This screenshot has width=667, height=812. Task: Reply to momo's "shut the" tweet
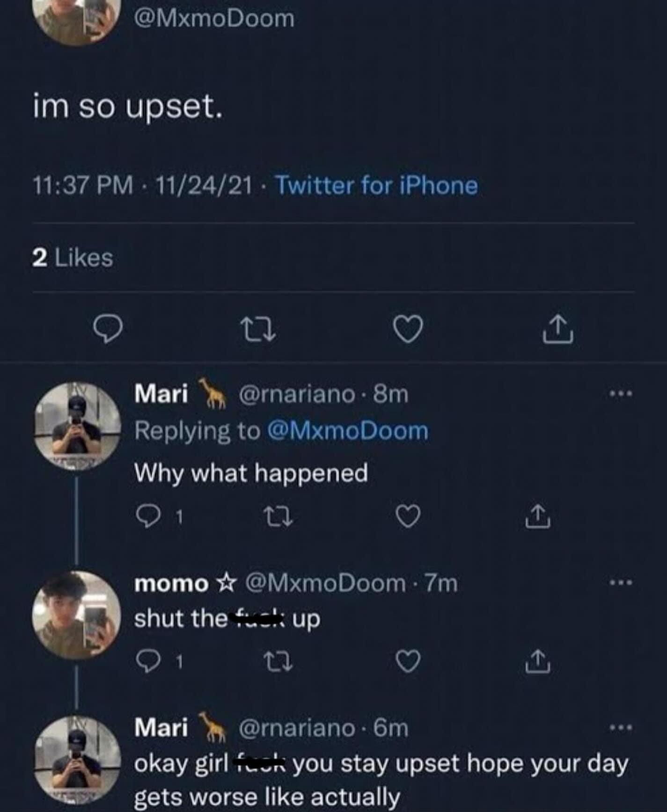click(x=146, y=661)
